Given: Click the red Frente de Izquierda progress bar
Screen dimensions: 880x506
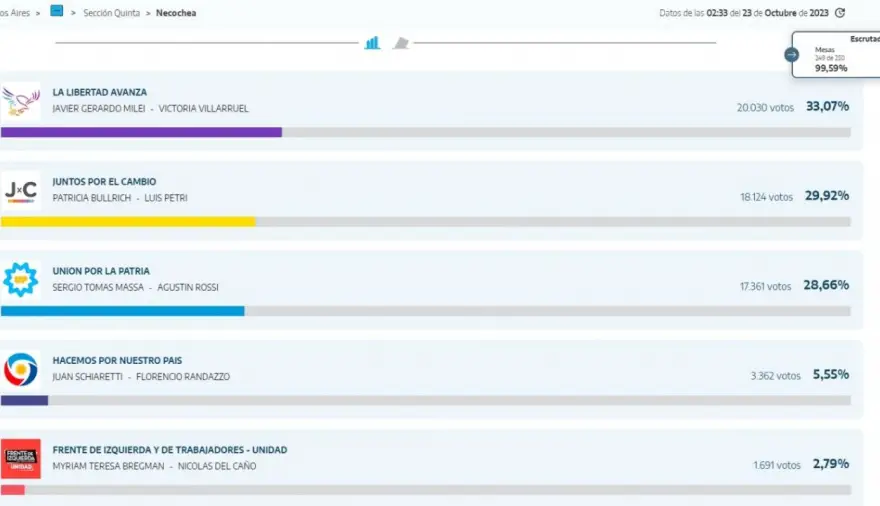Looking at the screenshot, I should [x=13, y=490].
